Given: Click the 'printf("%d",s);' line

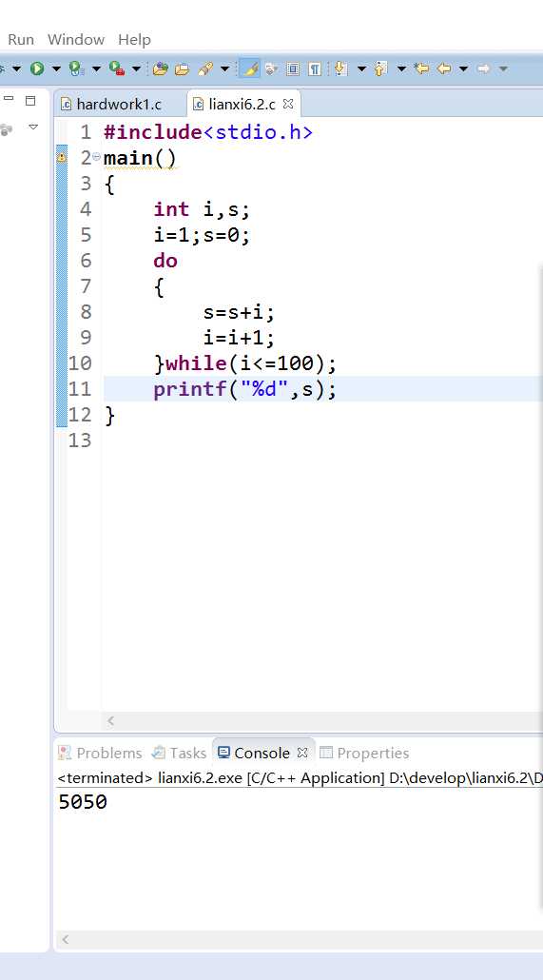Looking at the screenshot, I should click(x=245, y=389).
